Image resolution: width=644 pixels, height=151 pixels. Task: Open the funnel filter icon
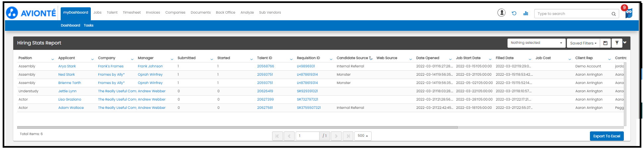click(616, 43)
